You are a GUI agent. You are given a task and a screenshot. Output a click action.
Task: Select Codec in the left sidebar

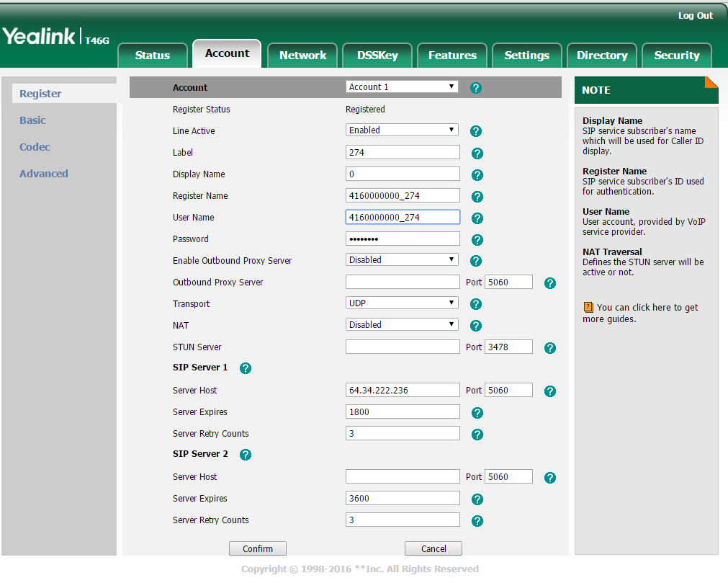point(35,147)
